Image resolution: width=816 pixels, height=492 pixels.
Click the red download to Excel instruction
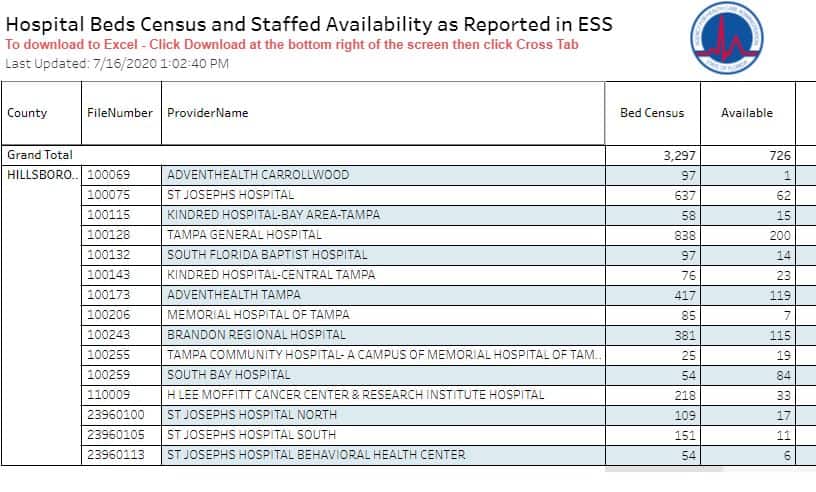click(x=292, y=45)
